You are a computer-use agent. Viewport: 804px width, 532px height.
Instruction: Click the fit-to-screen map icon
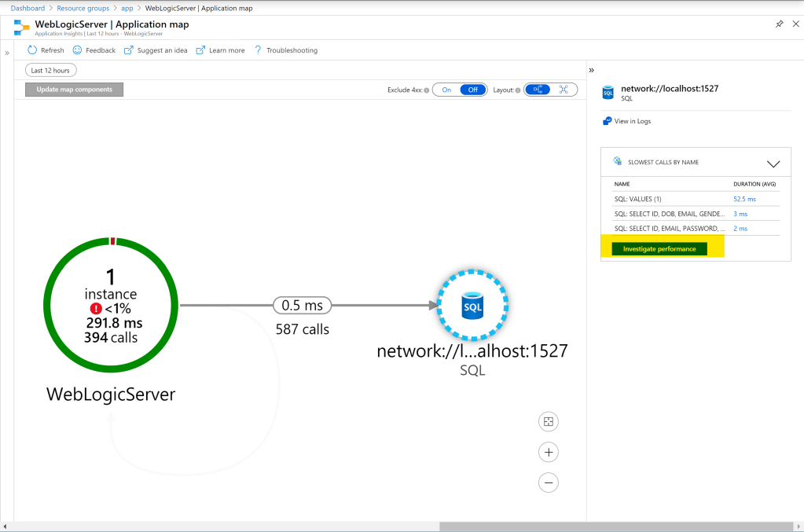click(x=549, y=422)
